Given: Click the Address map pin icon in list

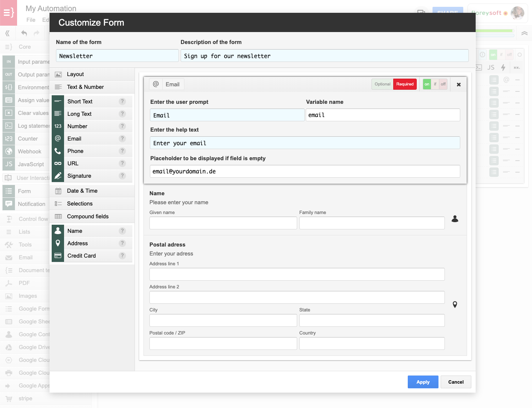Looking at the screenshot, I should coord(58,243).
